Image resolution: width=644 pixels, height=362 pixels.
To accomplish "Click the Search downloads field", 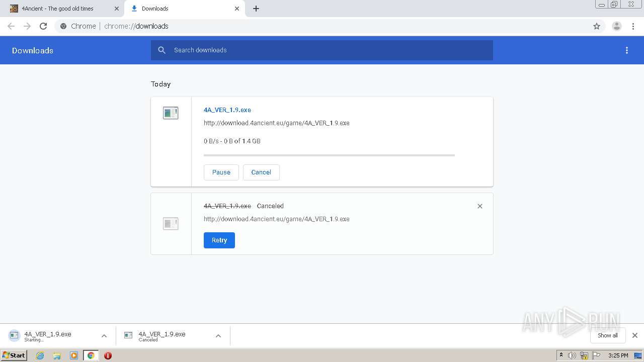I will (322, 50).
